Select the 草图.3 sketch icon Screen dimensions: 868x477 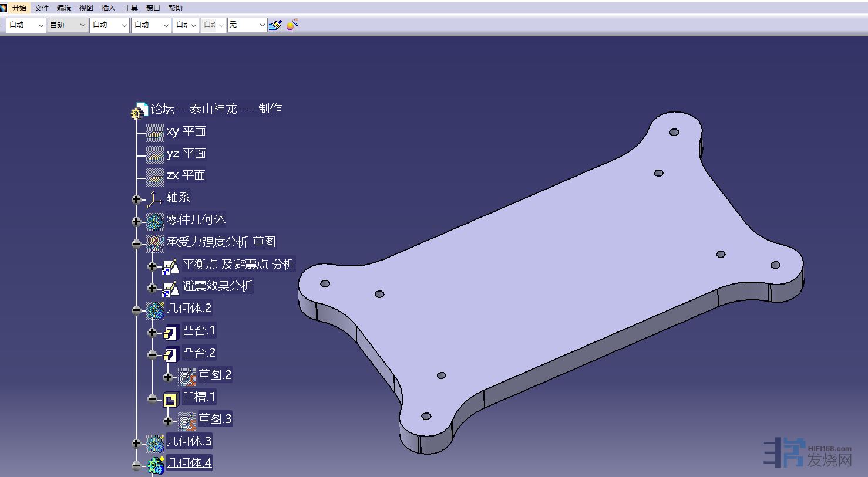[187, 421]
